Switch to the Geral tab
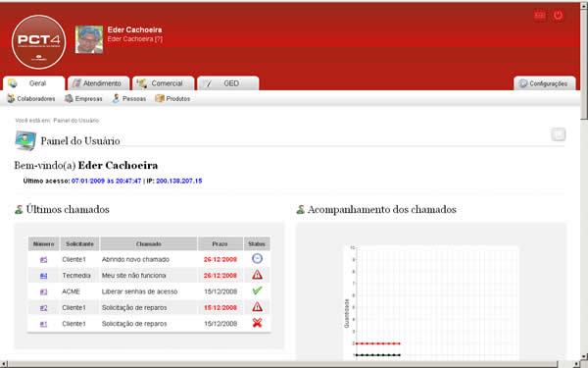The height and width of the screenshot is (368, 588). [33, 83]
